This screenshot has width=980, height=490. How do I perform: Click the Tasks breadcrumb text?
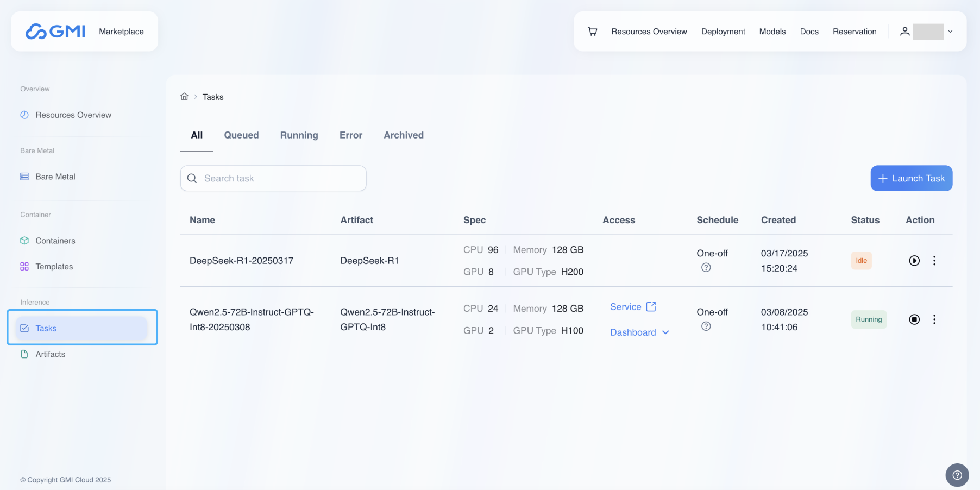pos(213,97)
